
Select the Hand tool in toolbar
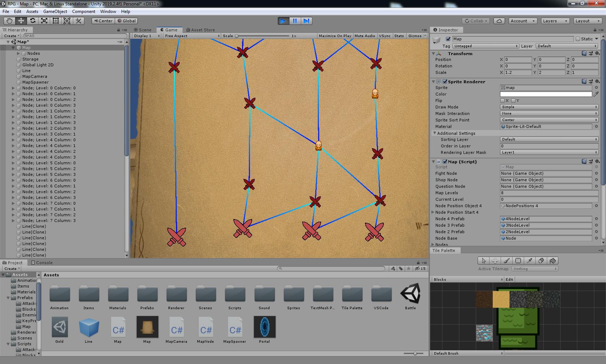tap(9, 21)
